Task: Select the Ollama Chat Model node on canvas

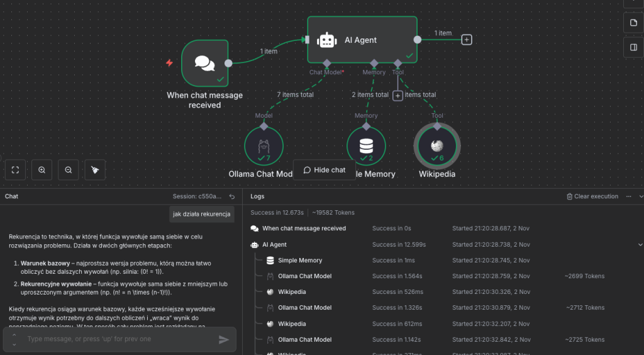Action: tap(264, 145)
